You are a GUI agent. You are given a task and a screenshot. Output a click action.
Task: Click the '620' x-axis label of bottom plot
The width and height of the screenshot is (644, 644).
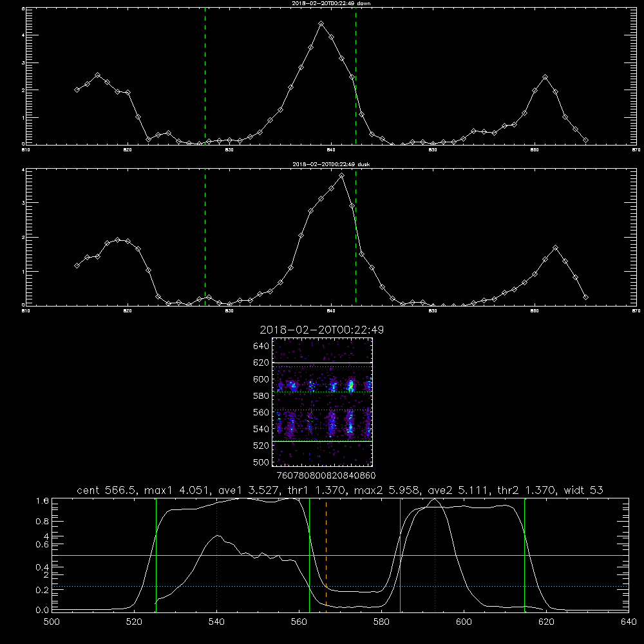point(546,622)
